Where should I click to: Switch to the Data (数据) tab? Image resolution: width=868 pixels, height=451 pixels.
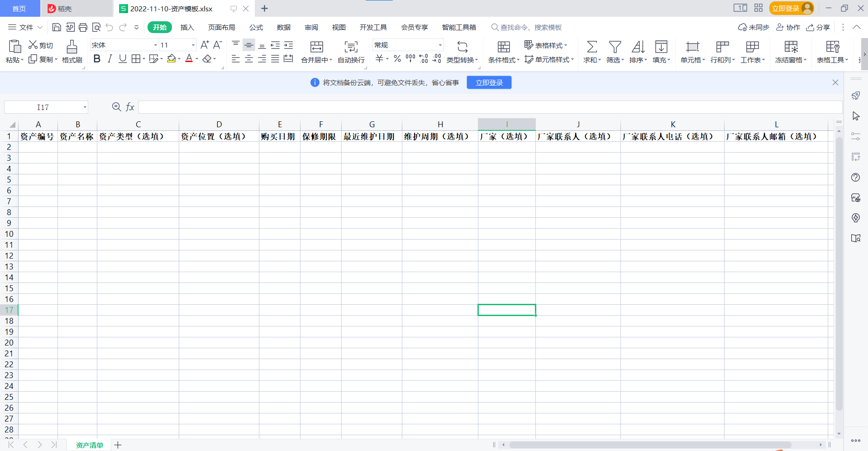[284, 27]
